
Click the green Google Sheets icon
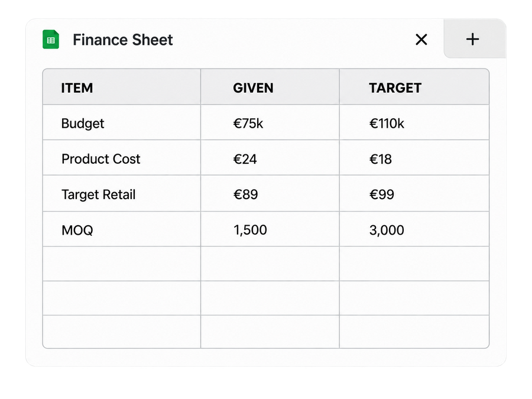(51, 40)
